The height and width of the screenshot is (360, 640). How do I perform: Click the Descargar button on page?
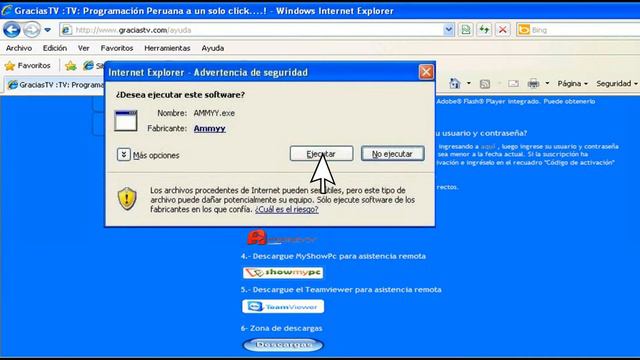(x=283, y=345)
